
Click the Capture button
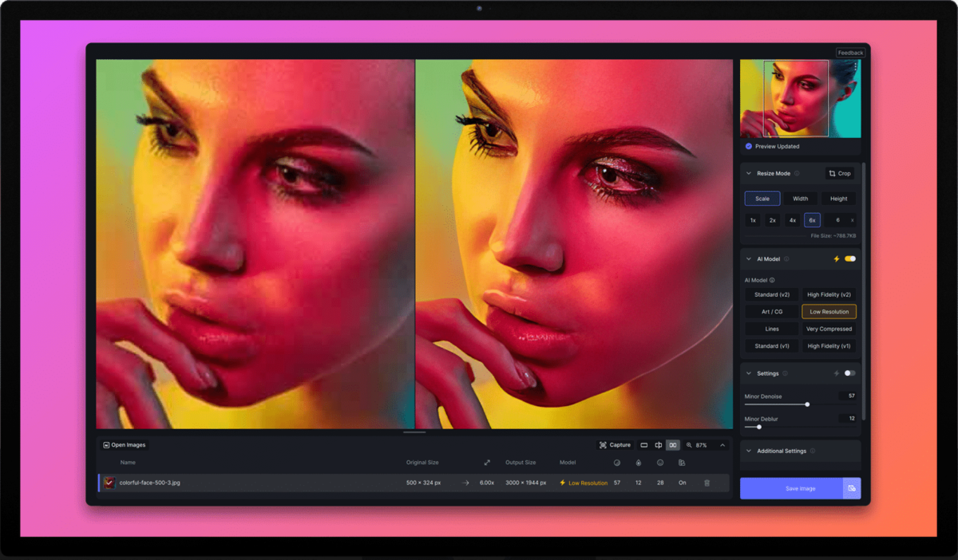click(x=615, y=445)
